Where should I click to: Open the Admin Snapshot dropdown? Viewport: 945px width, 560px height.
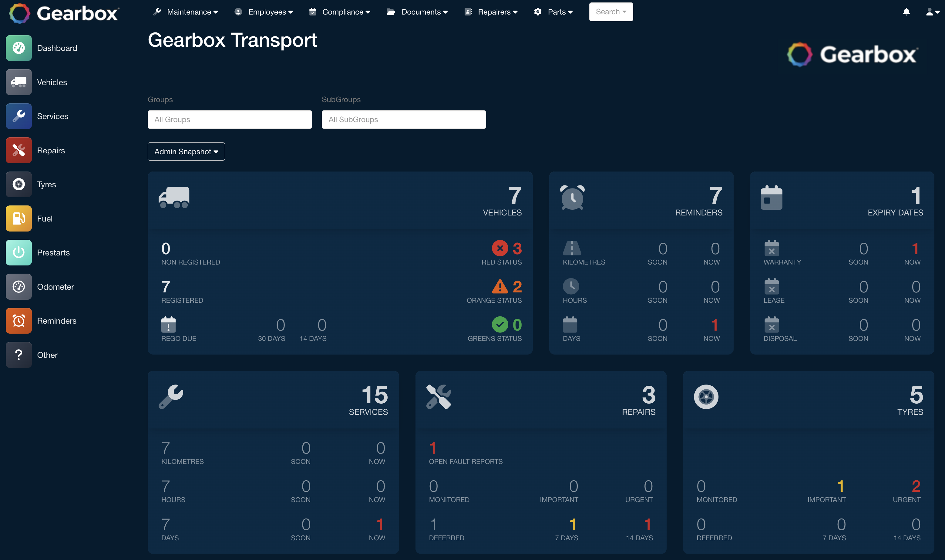pos(186,151)
